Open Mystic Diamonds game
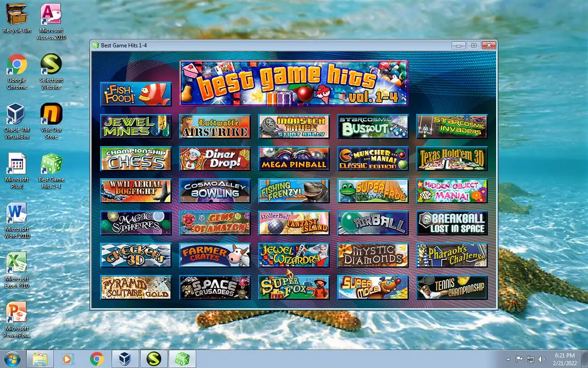 click(373, 255)
